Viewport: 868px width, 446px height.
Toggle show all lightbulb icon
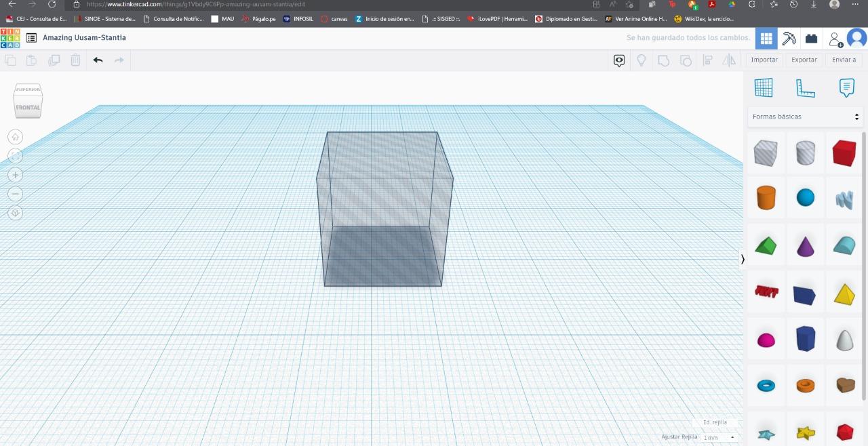(x=641, y=60)
